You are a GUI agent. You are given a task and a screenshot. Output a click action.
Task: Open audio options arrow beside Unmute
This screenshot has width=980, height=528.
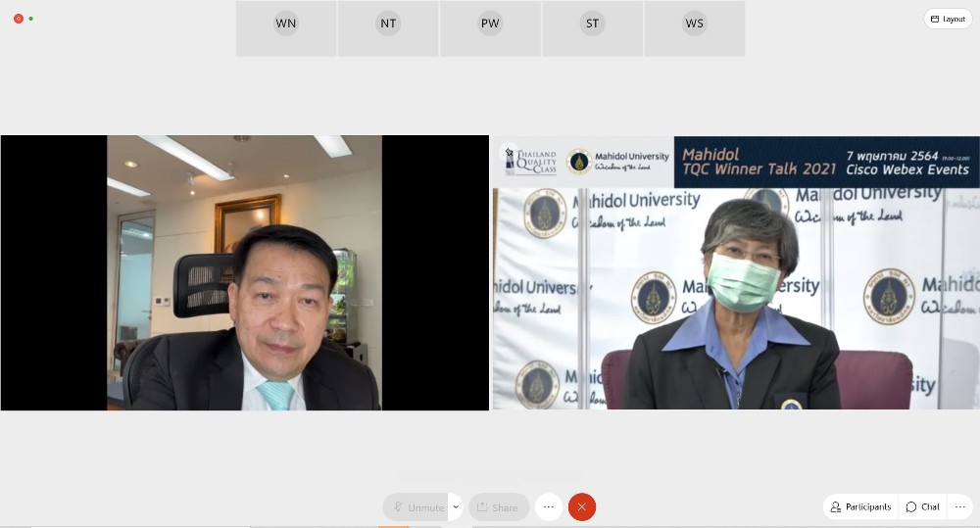pos(456,507)
